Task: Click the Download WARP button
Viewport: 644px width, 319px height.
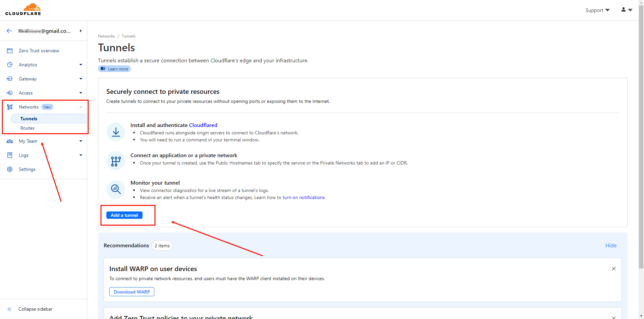Action: [x=131, y=292]
